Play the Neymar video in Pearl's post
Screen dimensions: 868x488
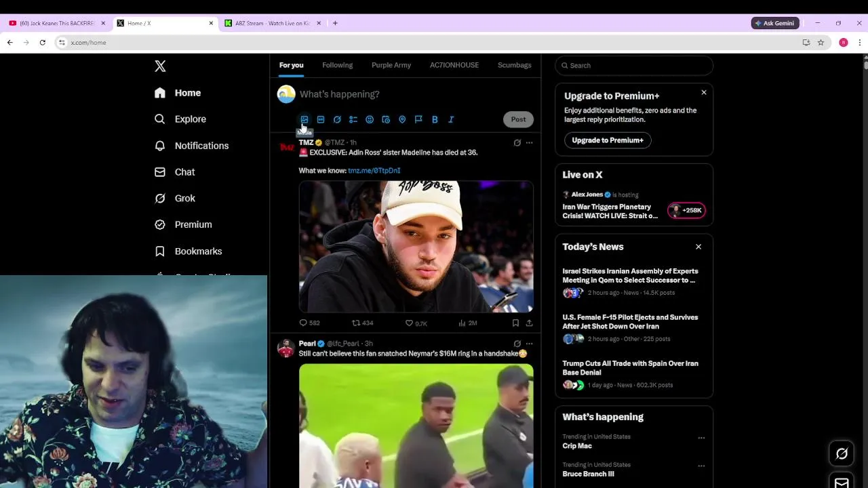tap(416, 426)
